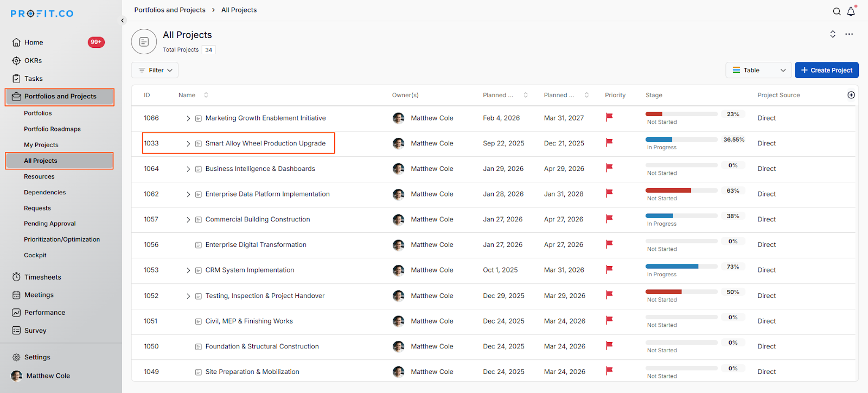Toggle sort on first Planned date column

pos(525,95)
